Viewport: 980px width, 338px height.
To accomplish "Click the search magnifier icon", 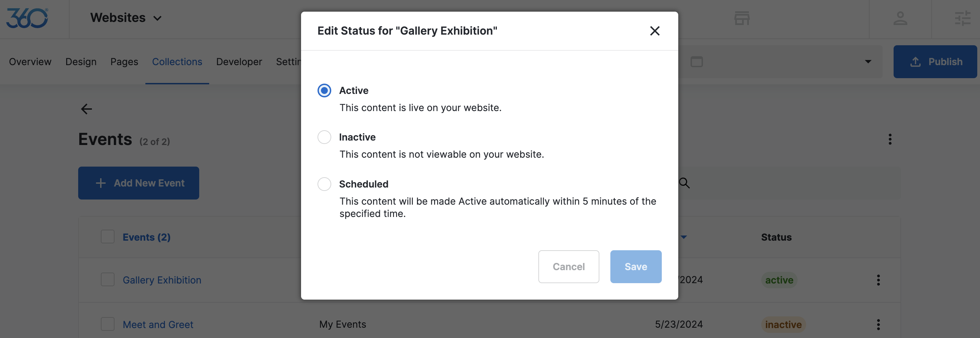I will [684, 183].
